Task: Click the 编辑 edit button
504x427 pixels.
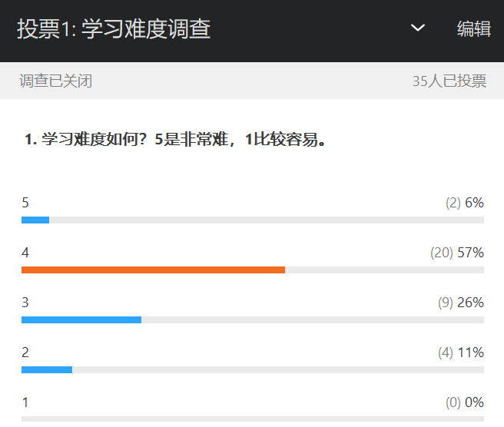Action: pyautogui.click(x=473, y=29)
